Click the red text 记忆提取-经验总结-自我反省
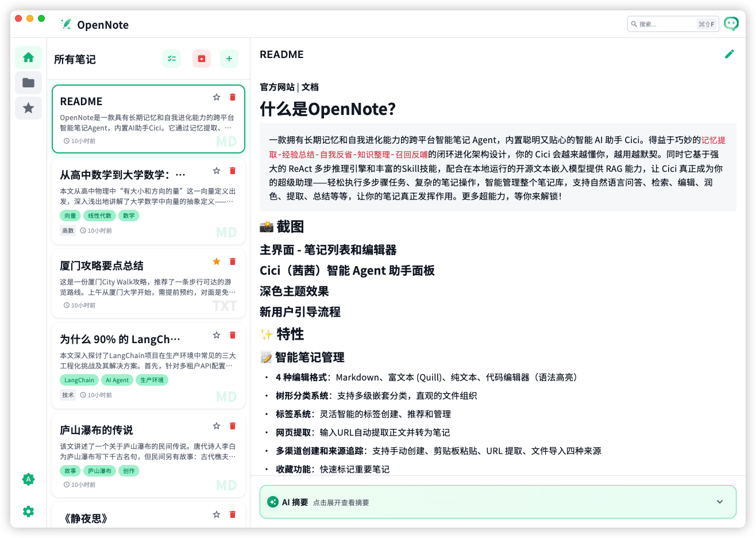756x538 pixels. click(x=497, y=147)
